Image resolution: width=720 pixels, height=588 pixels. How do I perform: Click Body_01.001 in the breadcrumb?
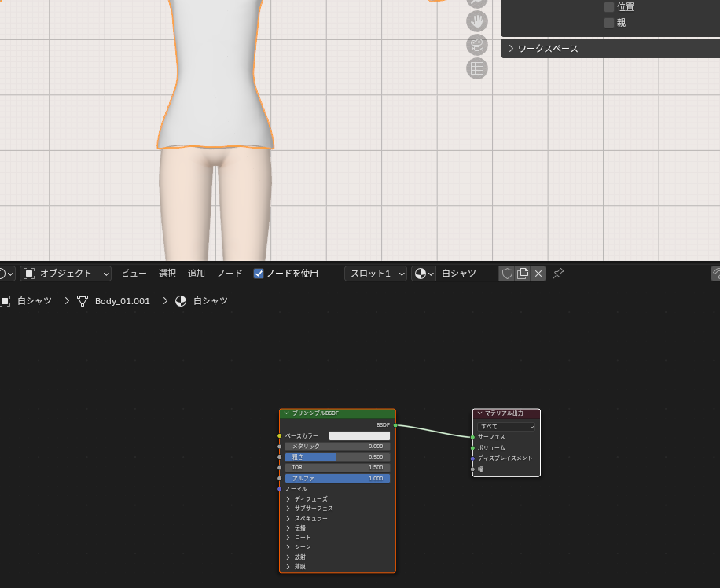pyautogui.click(x=122, y=301)
